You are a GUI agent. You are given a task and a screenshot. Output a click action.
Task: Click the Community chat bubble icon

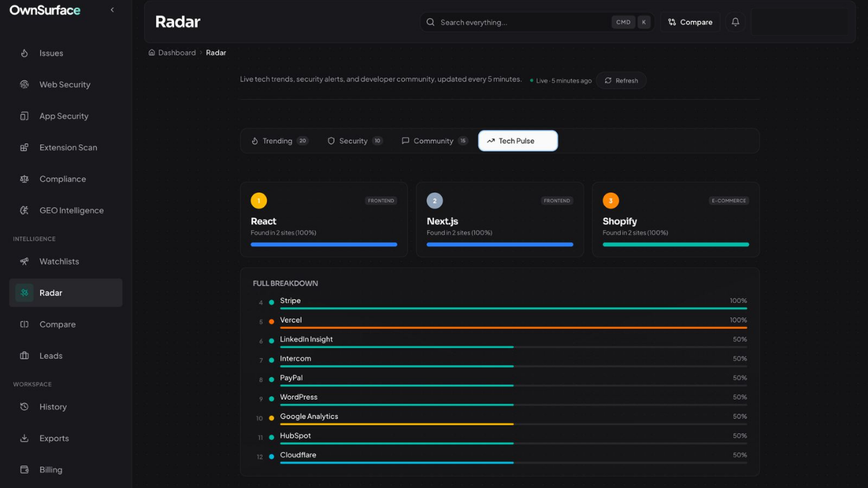[405, 141]
